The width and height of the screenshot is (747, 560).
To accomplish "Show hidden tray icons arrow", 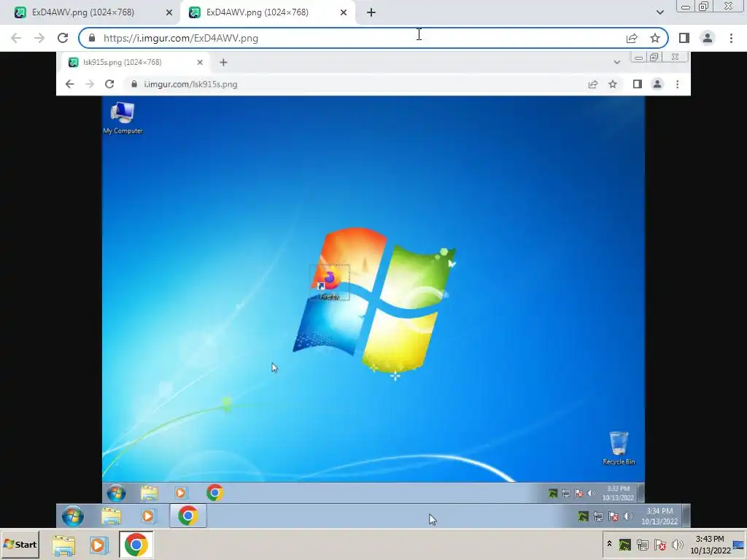I will pyautogui.click(x=609, y=543).
